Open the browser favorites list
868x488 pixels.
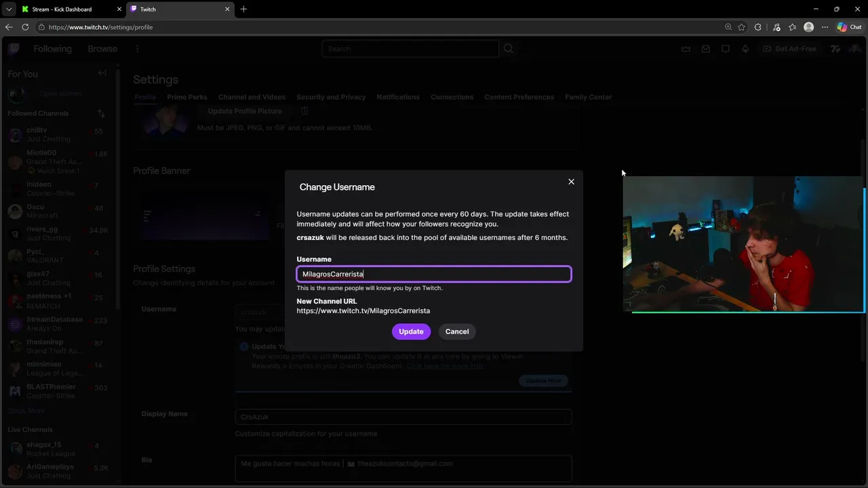click(x=792, y=27)
